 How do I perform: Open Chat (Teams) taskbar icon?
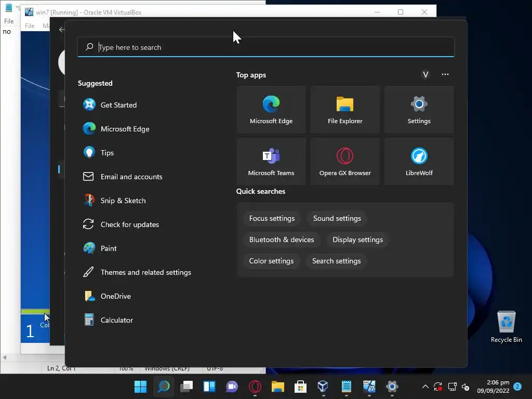tap(232, 387)
